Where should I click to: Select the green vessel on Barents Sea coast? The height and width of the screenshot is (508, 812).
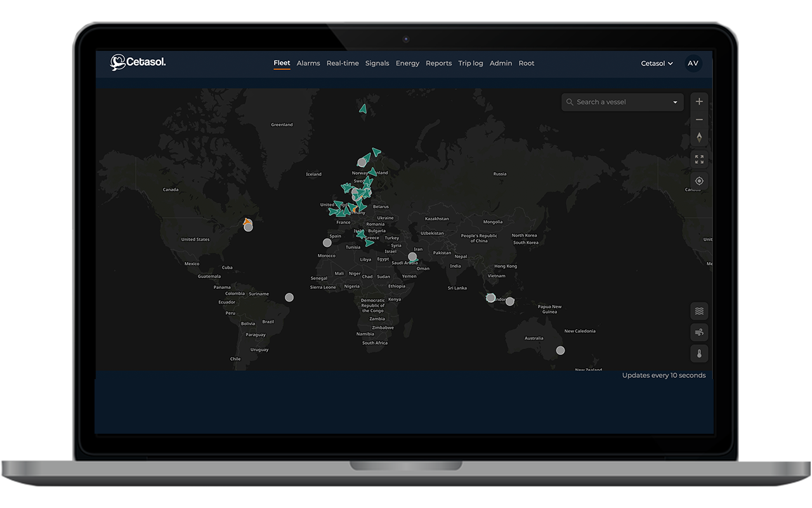tap(376, 151)
